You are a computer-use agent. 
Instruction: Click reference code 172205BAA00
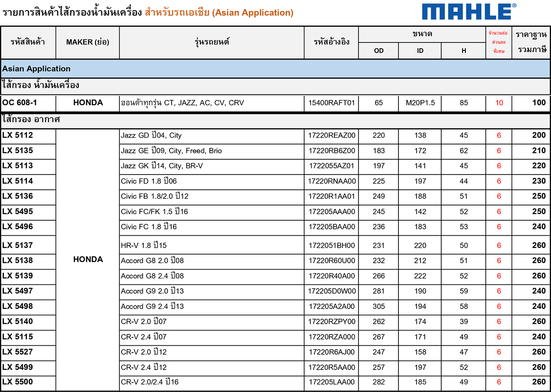tap(331, 227)
